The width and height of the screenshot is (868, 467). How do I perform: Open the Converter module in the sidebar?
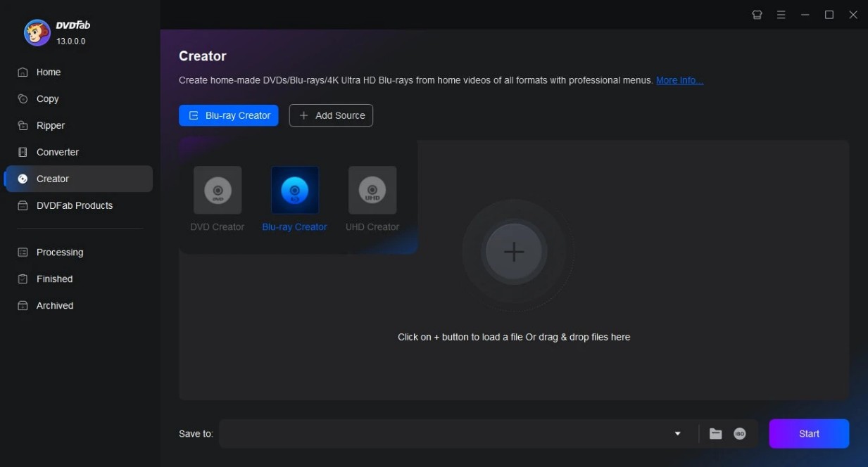point(57,152)
